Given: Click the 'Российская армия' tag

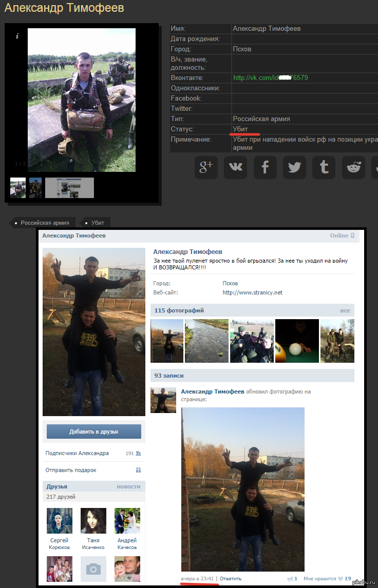Looking at the screenshot, I should [45, 223].
